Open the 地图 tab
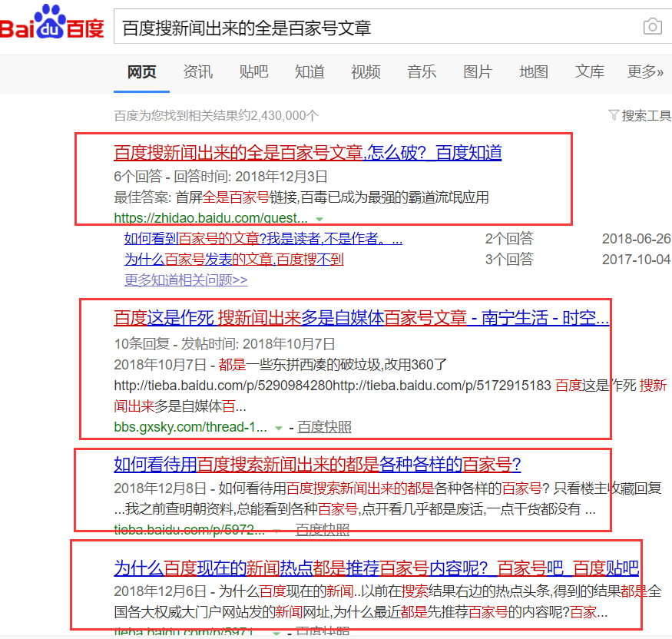This screenshot has width=672, height=639. (x=534, y=71)
